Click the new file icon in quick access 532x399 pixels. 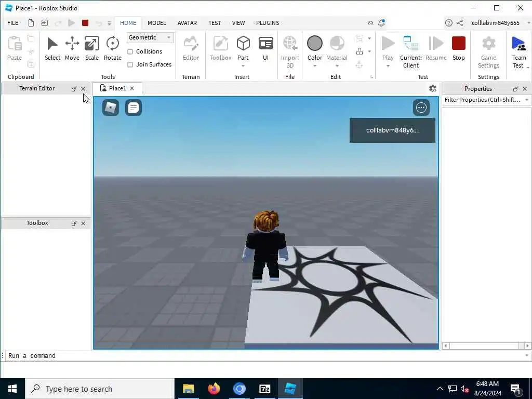pyautogui.click(x=31, y=23)
